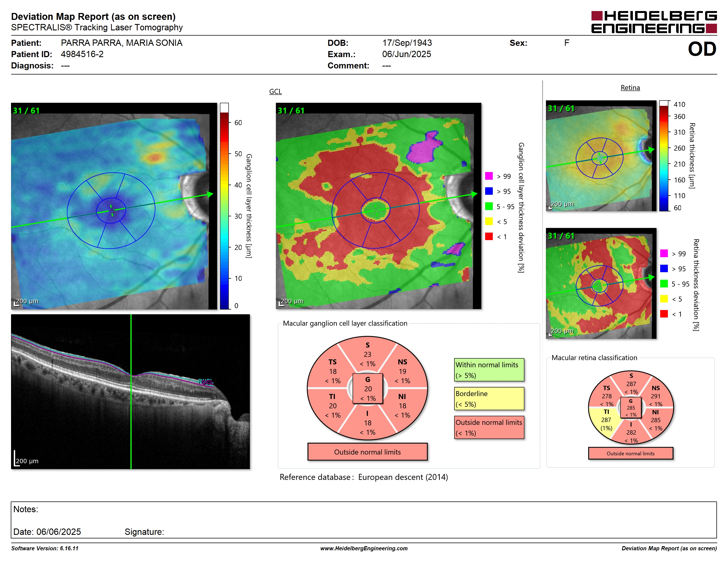
Task: Click the 31 / 61 label on GCL thickness map
Action: [x=26, y=110]
